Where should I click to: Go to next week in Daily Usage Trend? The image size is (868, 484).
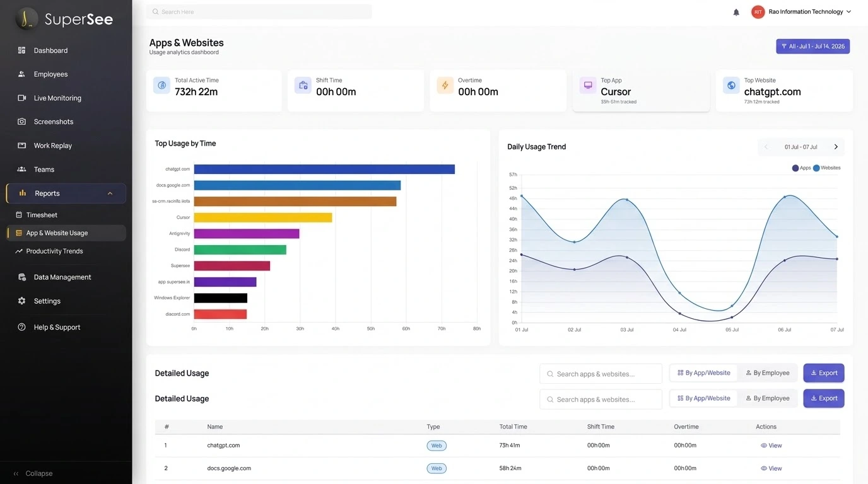tap(836, 147)
